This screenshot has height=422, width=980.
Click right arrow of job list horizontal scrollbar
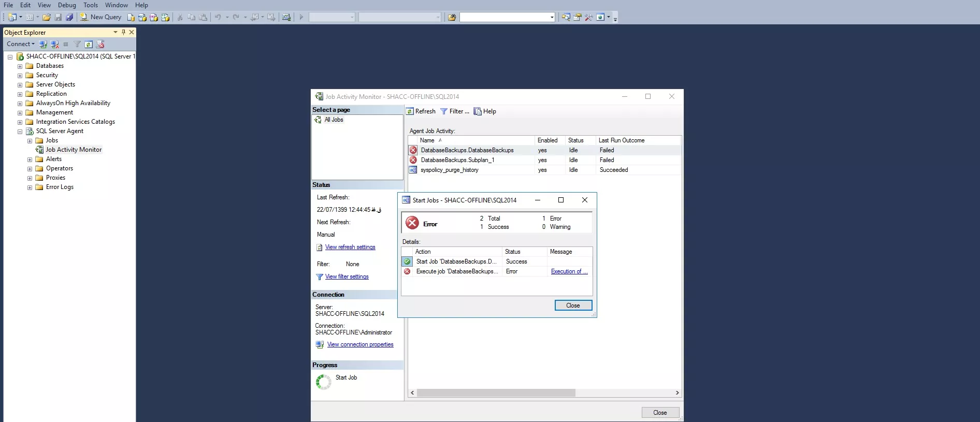(677, 393)
